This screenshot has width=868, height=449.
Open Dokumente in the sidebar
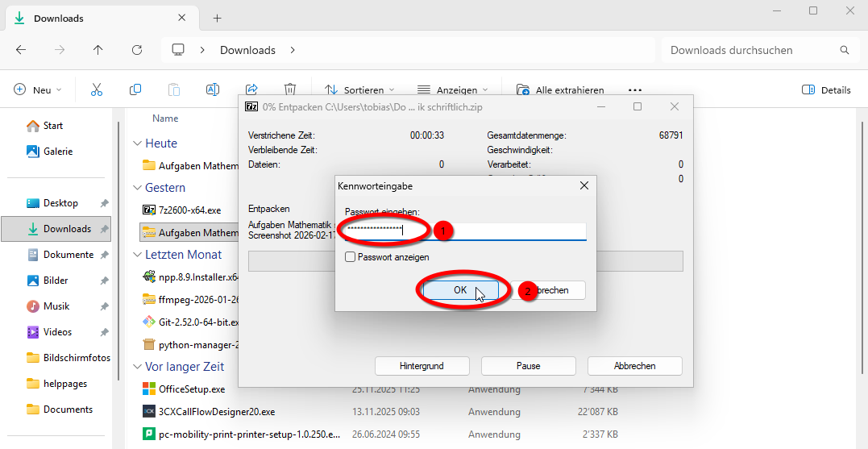68,255
